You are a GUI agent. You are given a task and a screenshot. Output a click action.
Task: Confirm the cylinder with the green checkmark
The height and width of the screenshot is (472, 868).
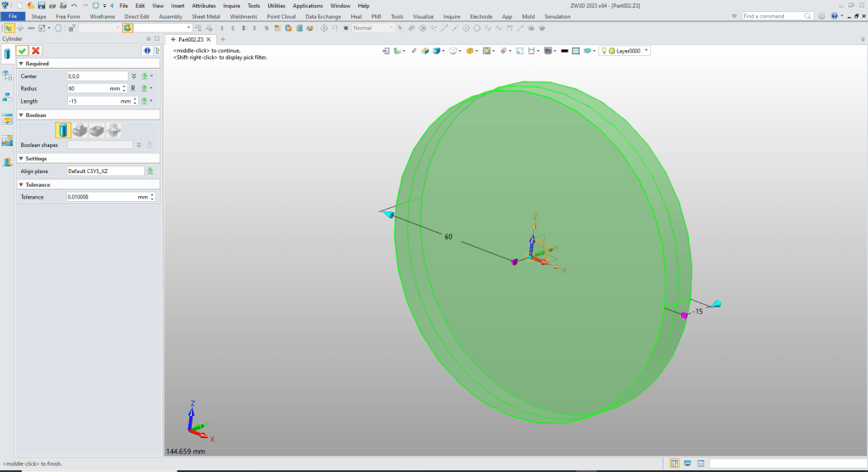pos(22,51)
